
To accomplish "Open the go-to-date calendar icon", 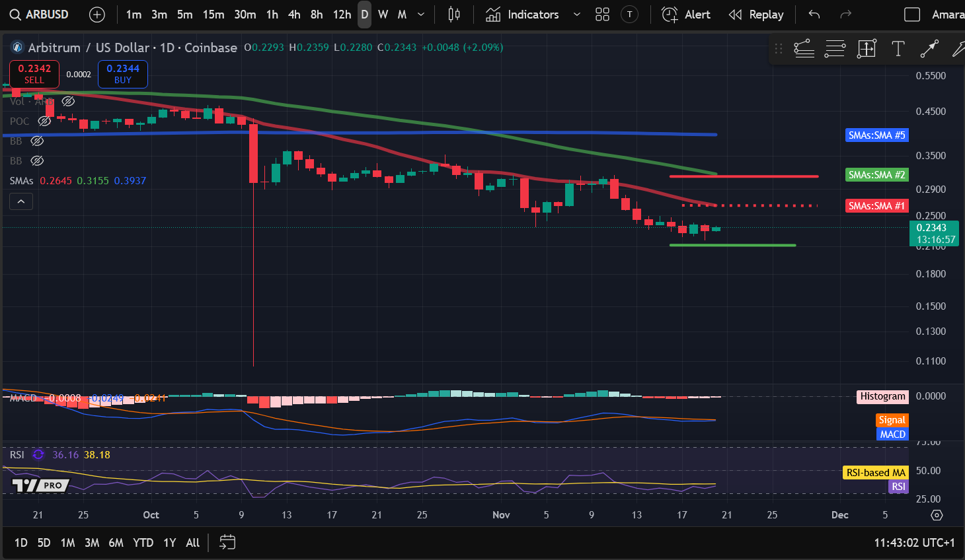I will (x=227, y=542).
